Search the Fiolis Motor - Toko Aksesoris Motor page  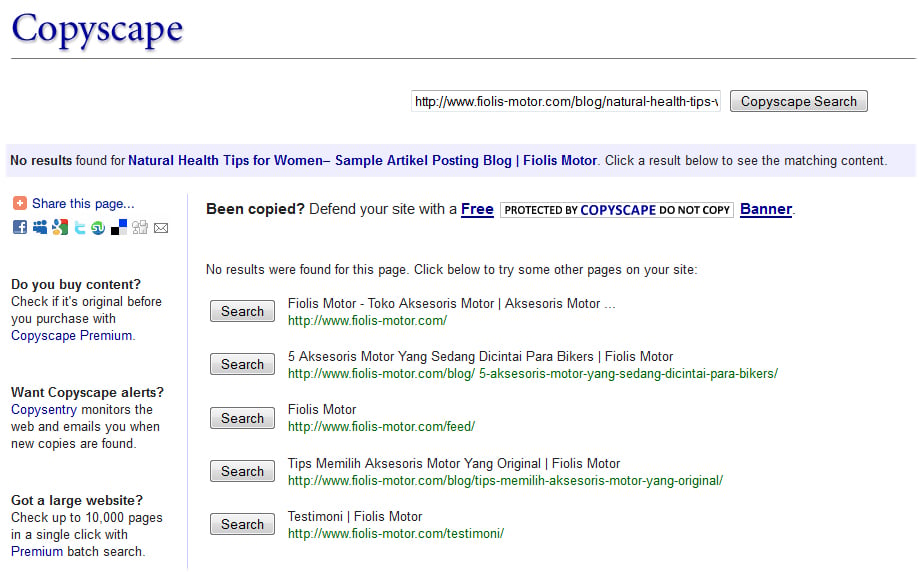click(x=242, y=311)
